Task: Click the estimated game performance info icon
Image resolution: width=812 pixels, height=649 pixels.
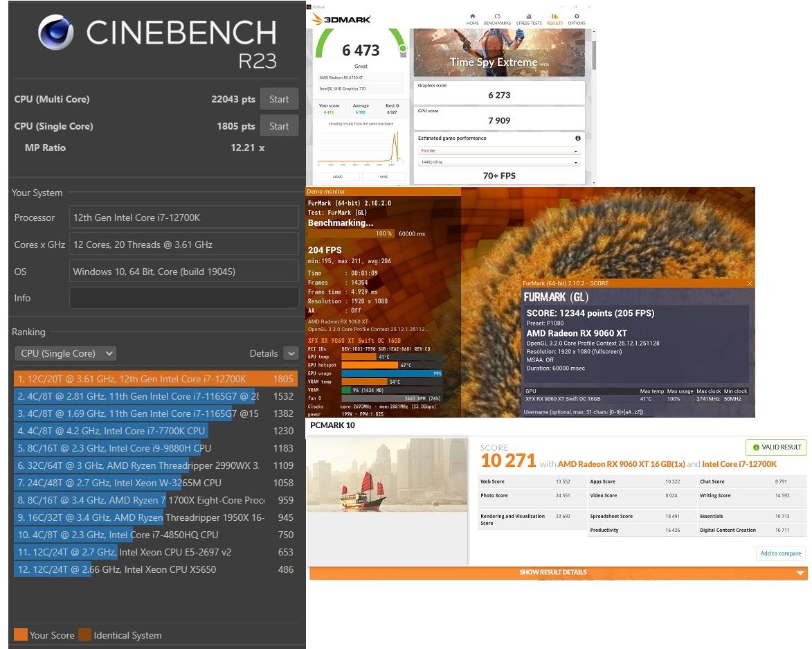Action: (x=578, y=139)
